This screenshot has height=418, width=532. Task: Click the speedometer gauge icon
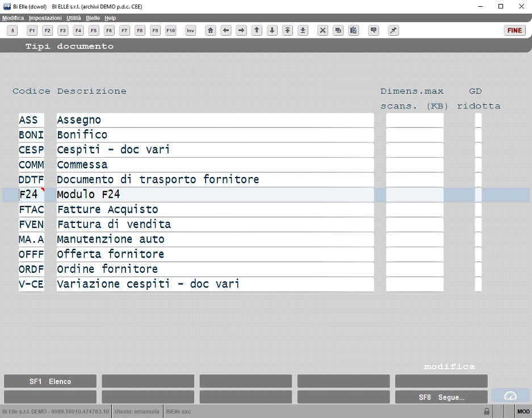(x=510, y=396)
